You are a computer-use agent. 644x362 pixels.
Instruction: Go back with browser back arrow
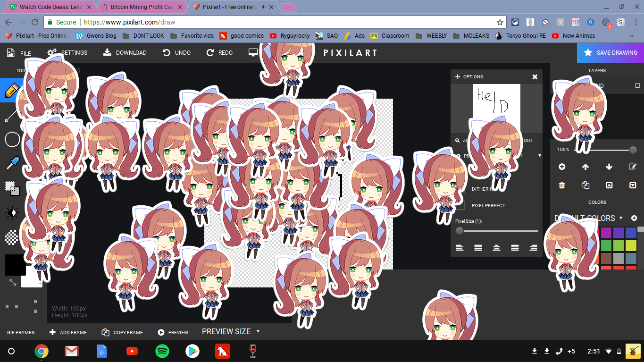[8, 22]
